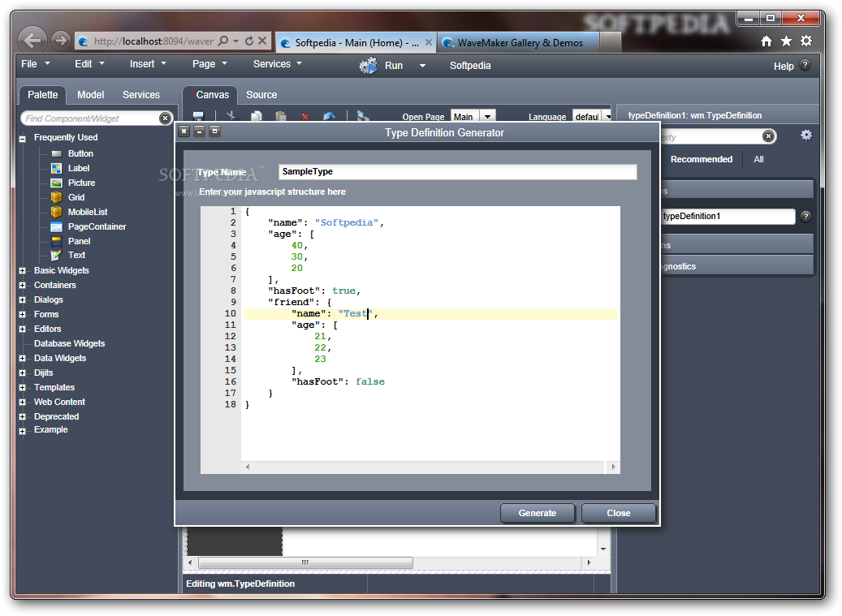Open the File menu
This screenshot has width=842, height=616.
point(36,64)
